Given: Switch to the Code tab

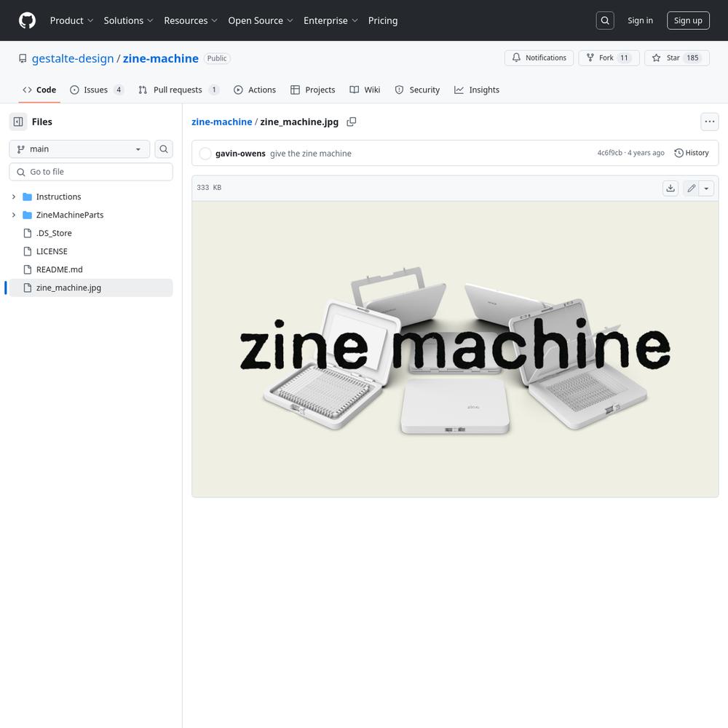Looking at the screenshot, I should [x=39, y=90].
